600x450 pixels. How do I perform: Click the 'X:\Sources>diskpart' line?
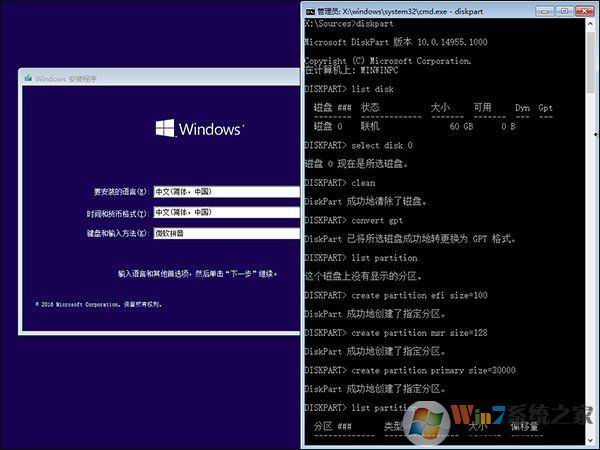point(349,24)
